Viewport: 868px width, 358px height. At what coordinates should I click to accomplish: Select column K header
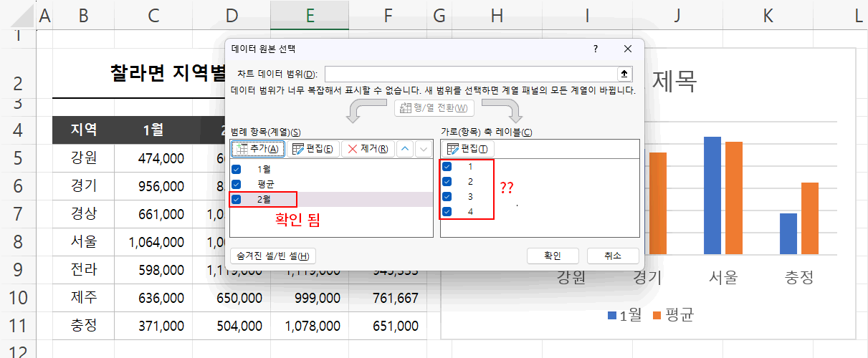768,15
